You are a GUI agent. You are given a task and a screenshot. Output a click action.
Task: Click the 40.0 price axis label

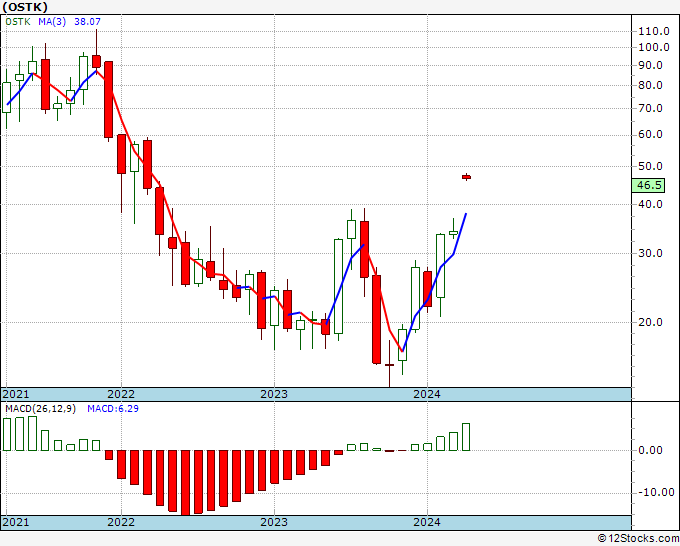click(650, 204)
